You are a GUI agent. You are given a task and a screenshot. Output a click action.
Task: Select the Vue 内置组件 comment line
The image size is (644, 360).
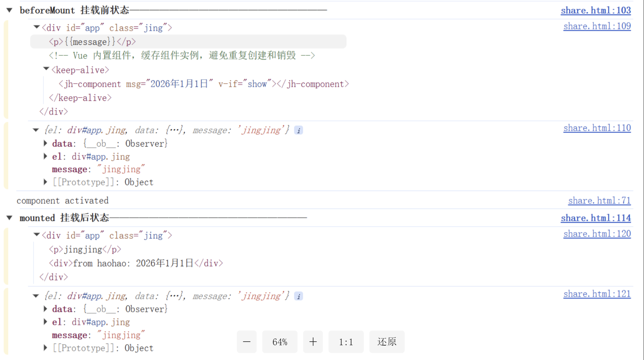(182, 55)
